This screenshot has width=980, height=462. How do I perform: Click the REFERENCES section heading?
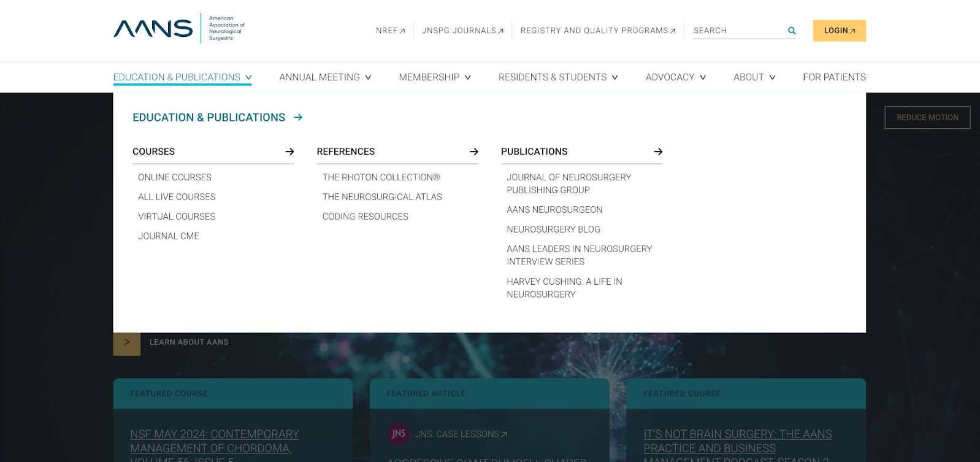pyautogui.click(x=346, y=152)
